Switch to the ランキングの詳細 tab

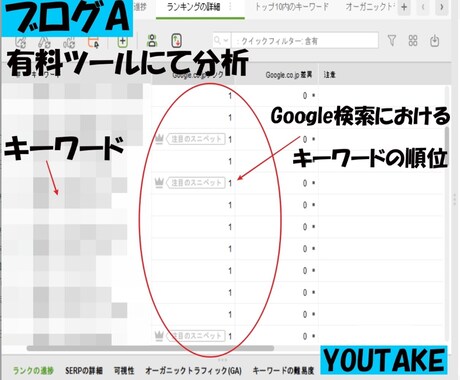tap(193, 7)
